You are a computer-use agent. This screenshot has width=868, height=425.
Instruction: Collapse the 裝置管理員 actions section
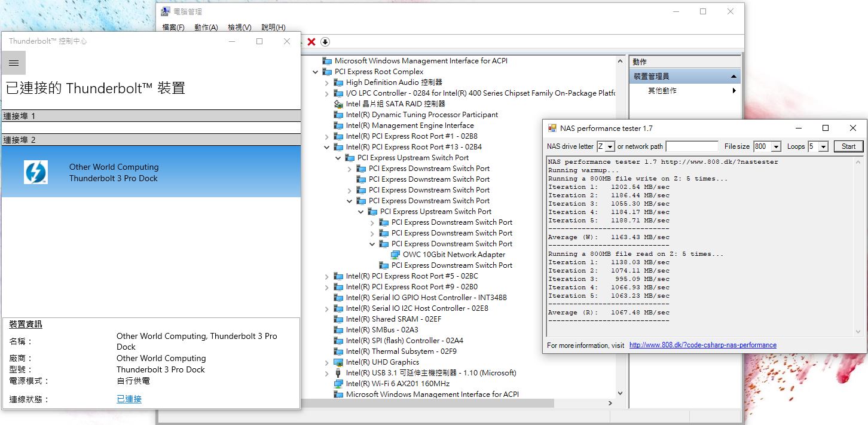[x=733, y=77]
